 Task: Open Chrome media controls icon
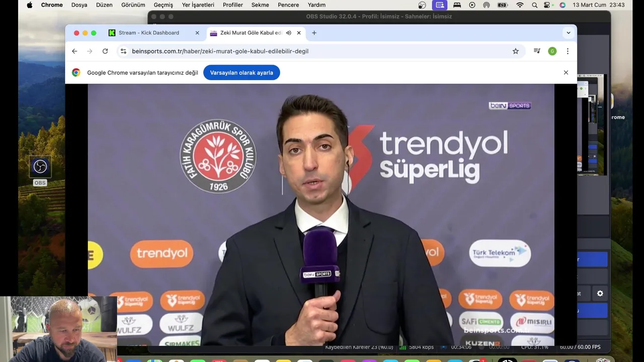point(537,51)
